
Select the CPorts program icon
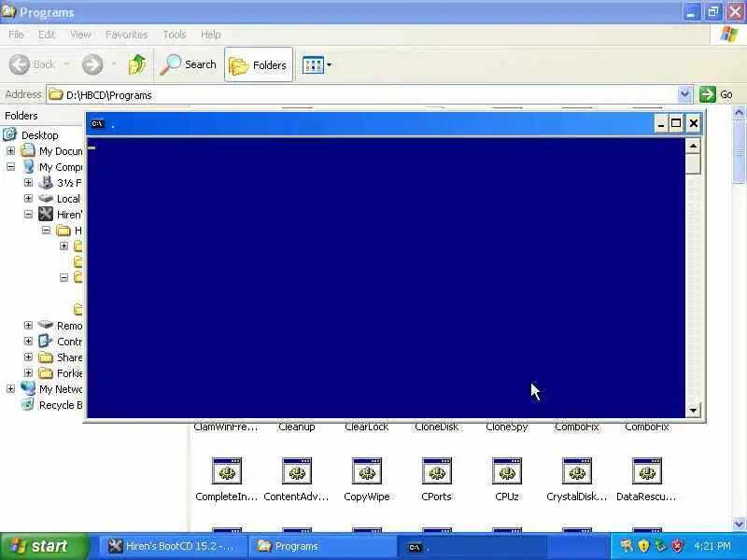437,471
